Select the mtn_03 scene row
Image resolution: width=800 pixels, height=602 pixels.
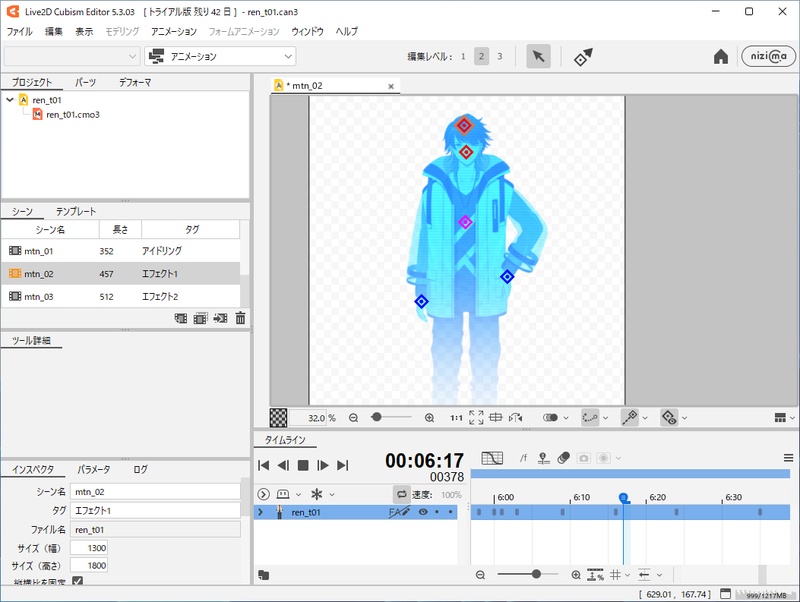pos(120,296)
